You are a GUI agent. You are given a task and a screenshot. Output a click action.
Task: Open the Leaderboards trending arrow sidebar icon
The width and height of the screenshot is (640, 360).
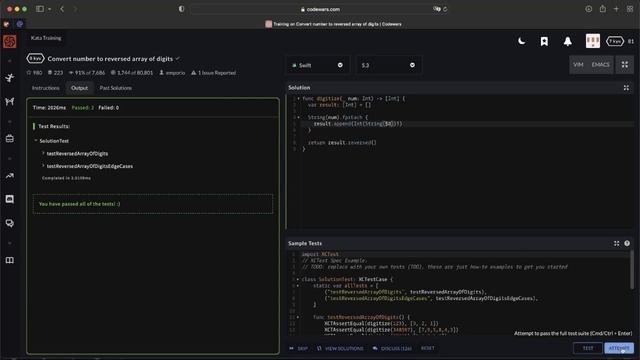(x=10, y=176)
